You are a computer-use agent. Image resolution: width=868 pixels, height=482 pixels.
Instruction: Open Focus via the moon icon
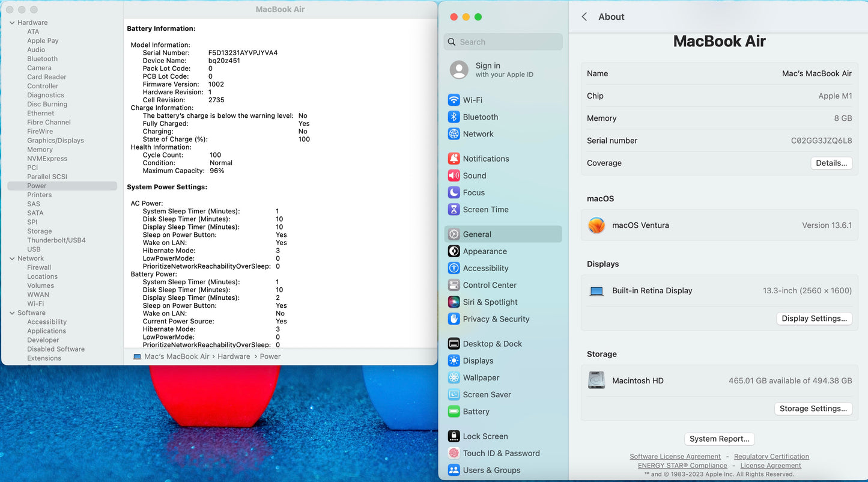click(454, 192)
